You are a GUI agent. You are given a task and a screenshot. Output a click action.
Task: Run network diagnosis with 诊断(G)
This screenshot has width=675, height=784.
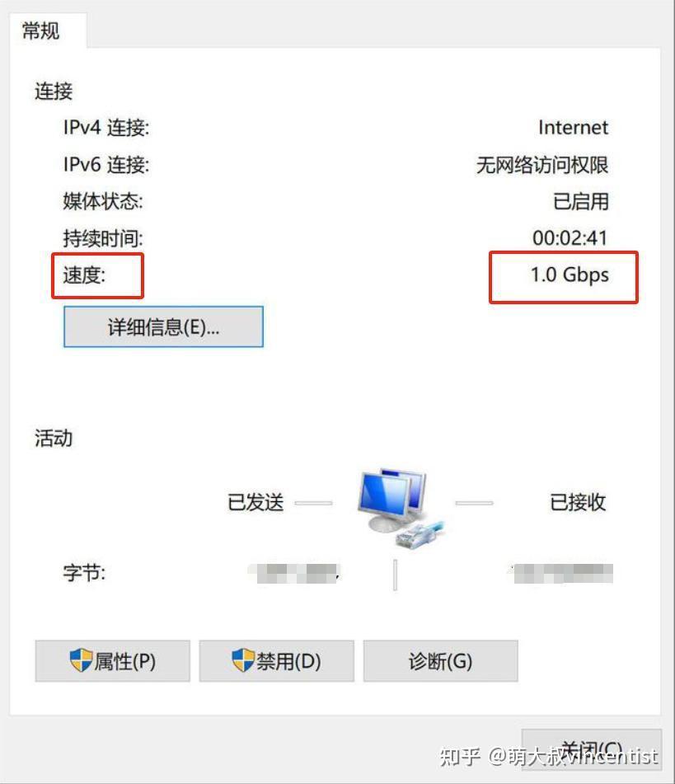tap(440, 660)
